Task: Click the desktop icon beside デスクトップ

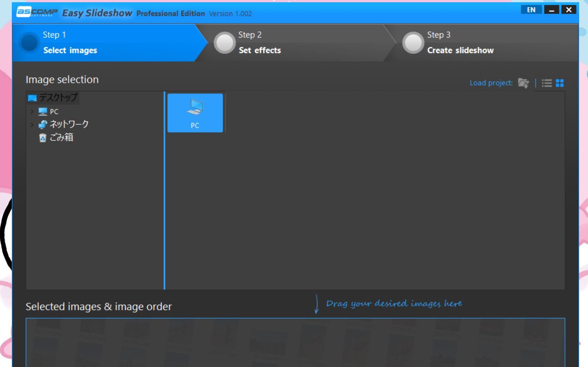Action: [x=33, y=98]
